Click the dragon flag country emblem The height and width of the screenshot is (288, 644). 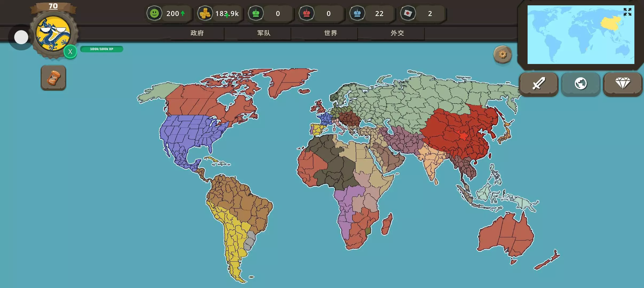click(53, 34)
